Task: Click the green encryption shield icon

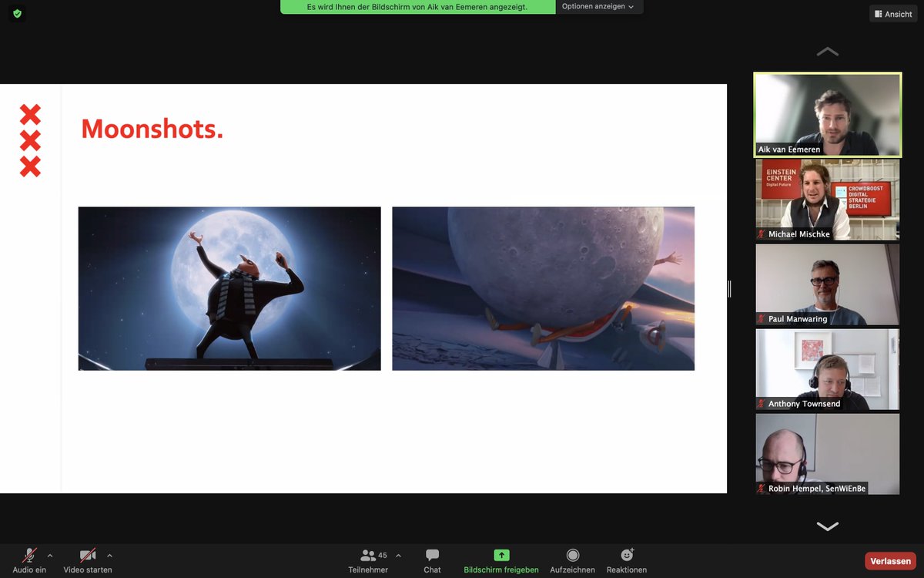Action: pos(17,14)
